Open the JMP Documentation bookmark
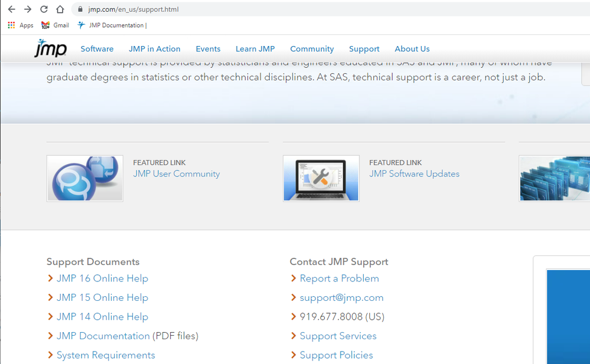Image resolution: width=590 pixels, height=364 pixels. [x=112, y=25]
